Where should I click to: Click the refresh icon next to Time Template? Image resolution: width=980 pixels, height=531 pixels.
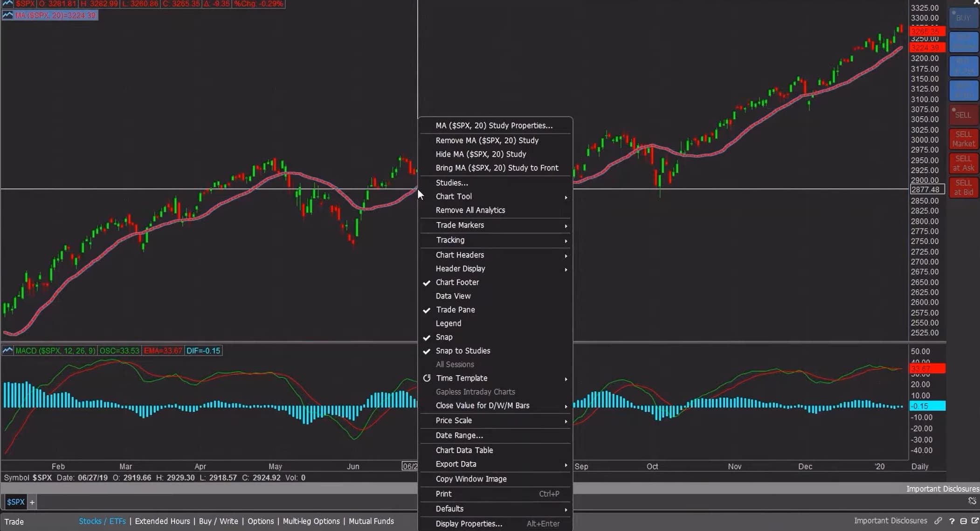427,378
